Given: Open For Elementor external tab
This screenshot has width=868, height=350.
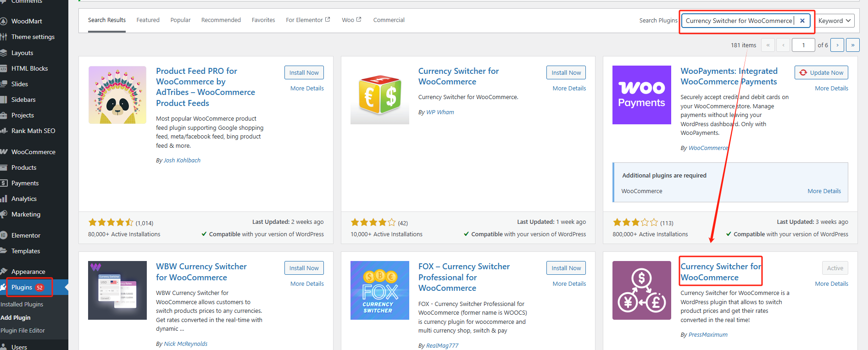Looking at the screenshot, I should pos(308,20).
